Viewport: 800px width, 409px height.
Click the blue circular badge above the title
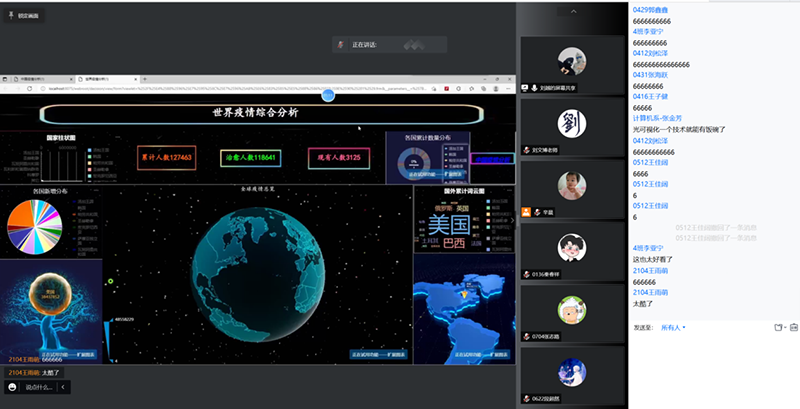(327, 96)
